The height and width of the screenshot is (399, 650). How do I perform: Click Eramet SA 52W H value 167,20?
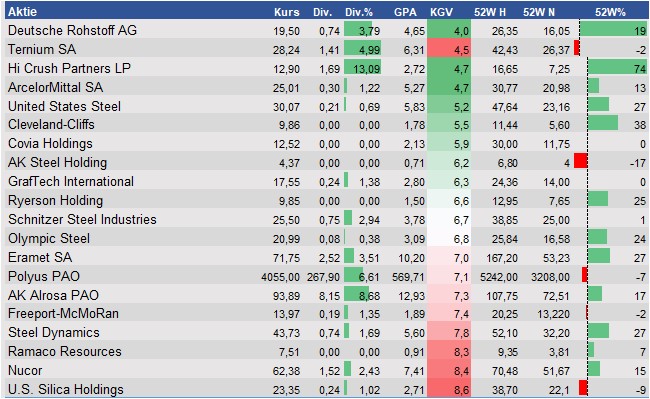tap(501, 258)
